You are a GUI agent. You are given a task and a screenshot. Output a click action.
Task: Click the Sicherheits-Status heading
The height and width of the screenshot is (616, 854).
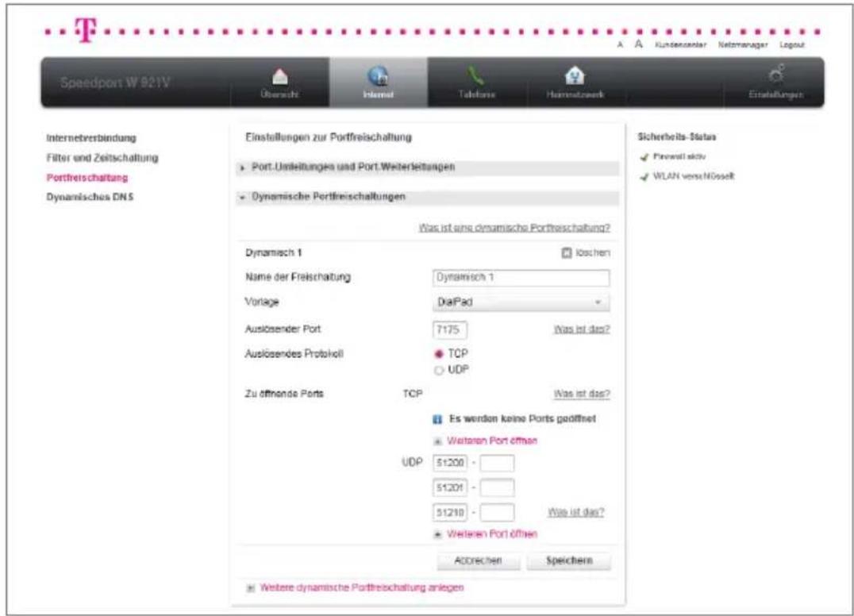tap(677, 137)
